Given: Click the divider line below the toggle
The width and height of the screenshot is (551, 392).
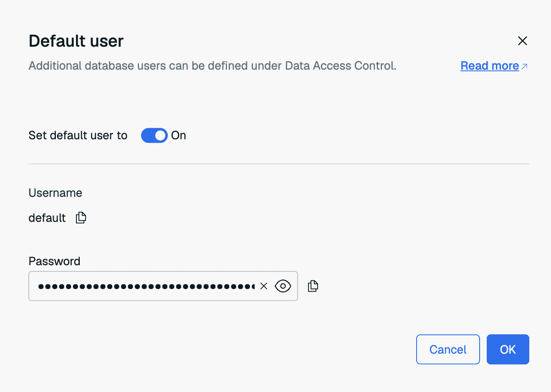Looking at the screenshot, I should click(279, 164).
